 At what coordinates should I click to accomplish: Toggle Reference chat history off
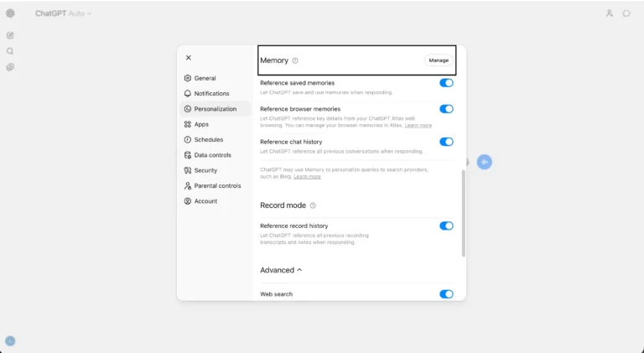[446, 142]
